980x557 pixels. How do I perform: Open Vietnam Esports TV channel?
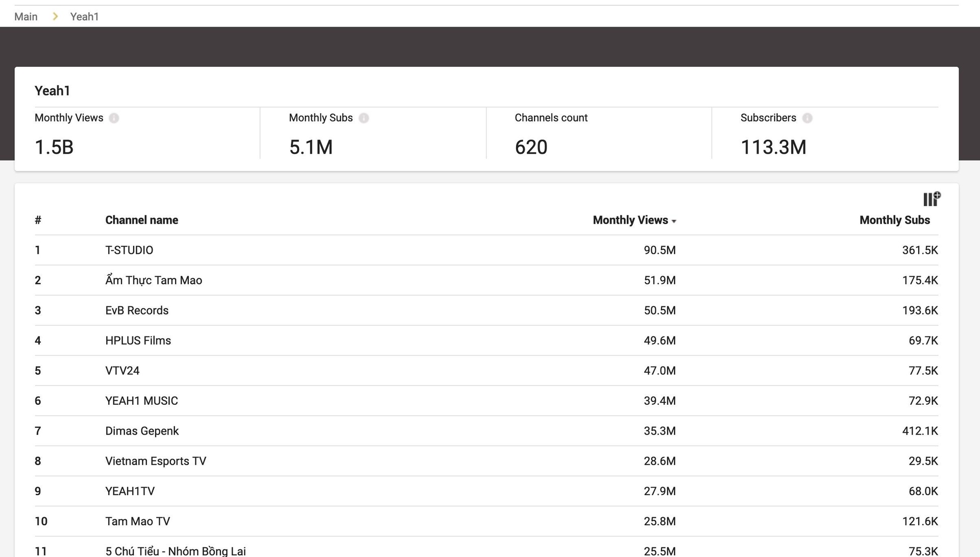[x=156, y=461]
